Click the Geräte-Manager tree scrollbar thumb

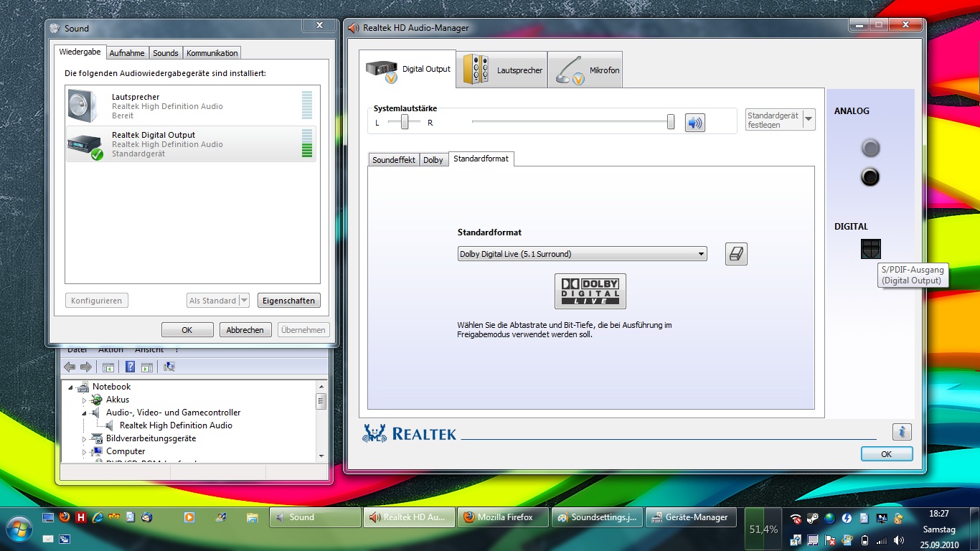coord(321,401)
